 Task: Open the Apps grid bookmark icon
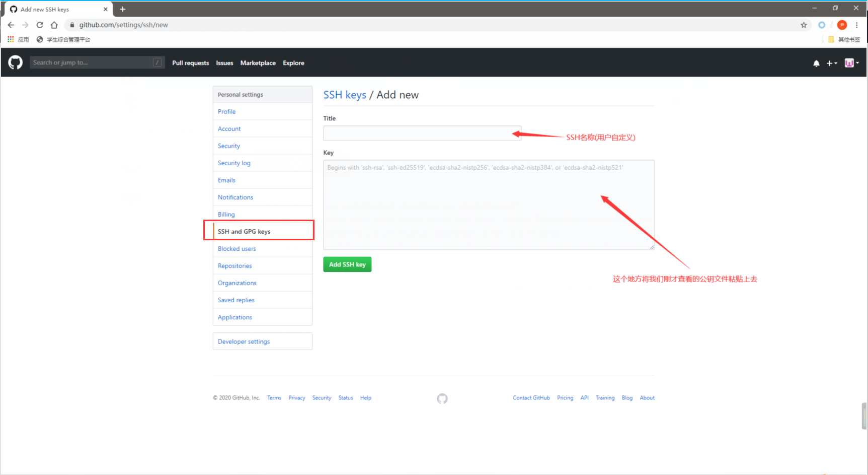[x=11, y=39]
